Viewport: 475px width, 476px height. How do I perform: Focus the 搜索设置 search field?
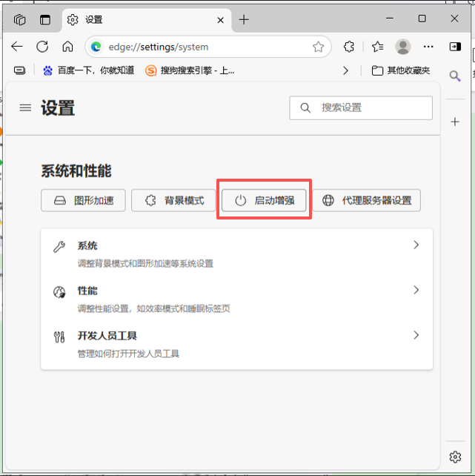pyautogui.click(x=361, y=108)
